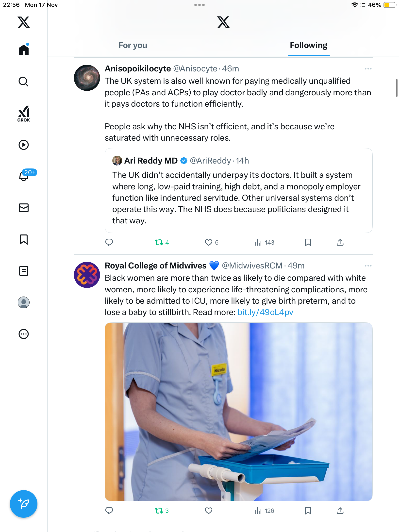Open the video play tab in sidebar
Screen dimensions: 399x532
tap(24, 145)
